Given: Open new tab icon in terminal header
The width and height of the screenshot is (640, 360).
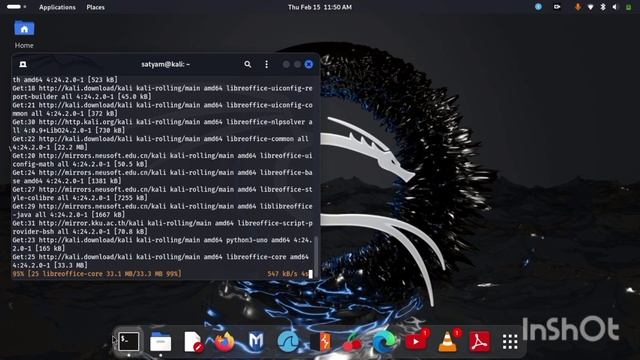Looking at the screenshot, I should (x=23, y=64).
